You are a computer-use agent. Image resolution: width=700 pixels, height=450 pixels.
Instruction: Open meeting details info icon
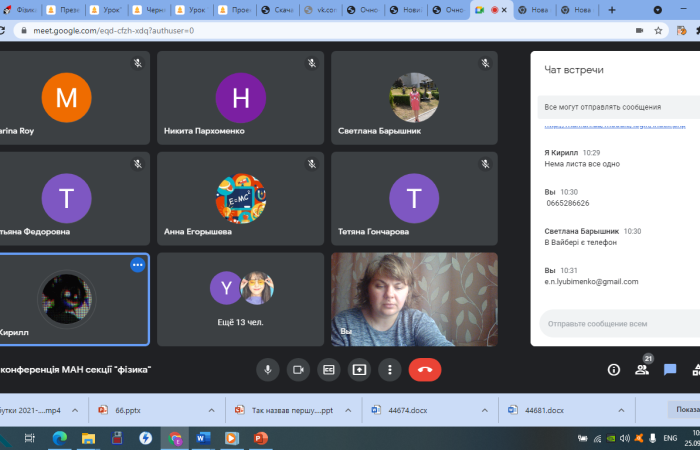point(614,369)
